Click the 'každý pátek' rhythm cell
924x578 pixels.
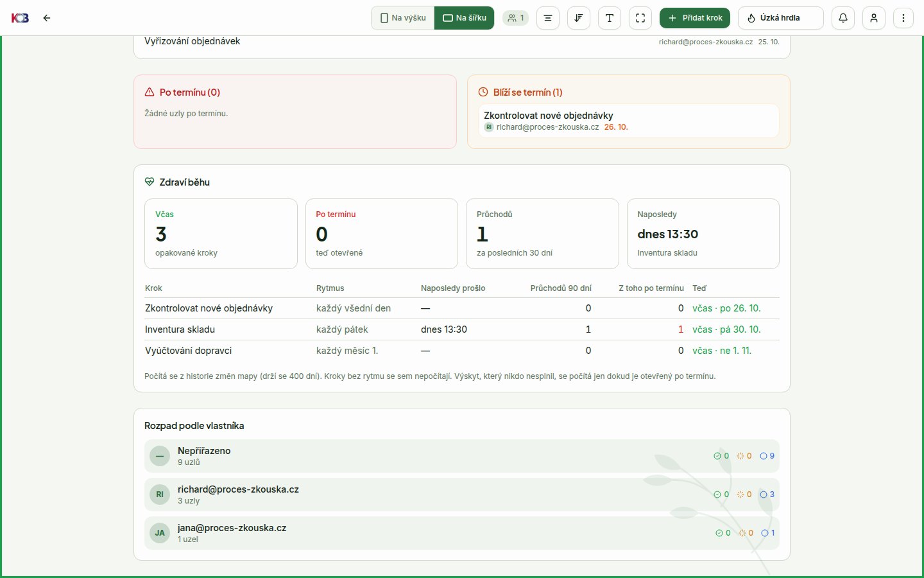click(x=342, y=329)
